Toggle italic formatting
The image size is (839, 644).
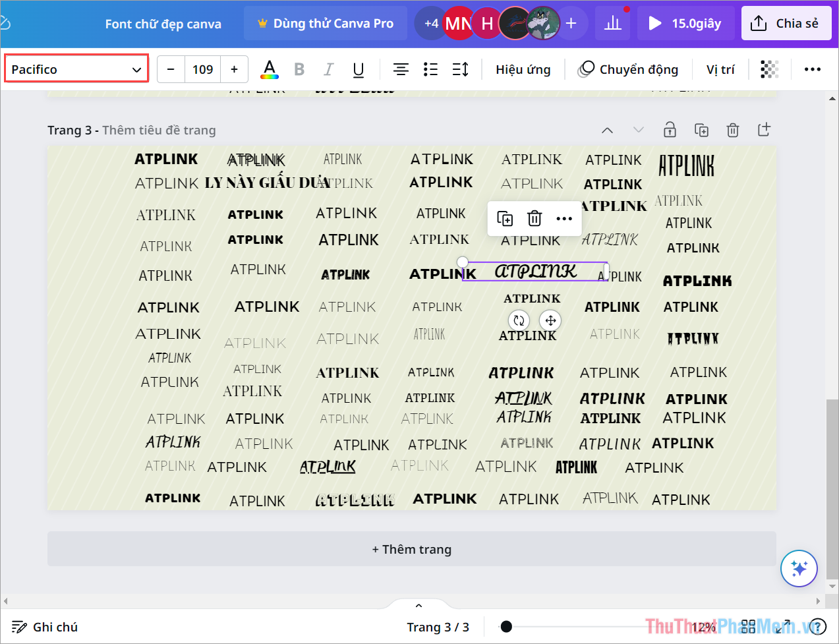click(328, 69)
